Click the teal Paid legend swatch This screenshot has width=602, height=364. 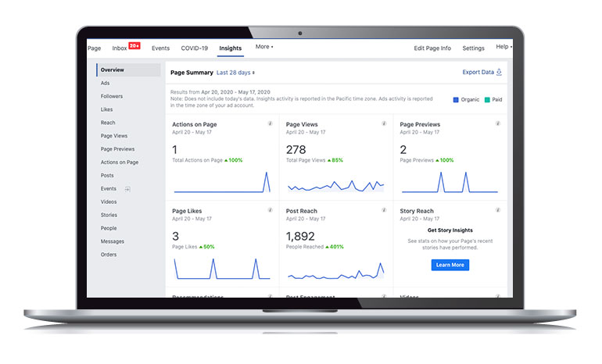(486, 99)
